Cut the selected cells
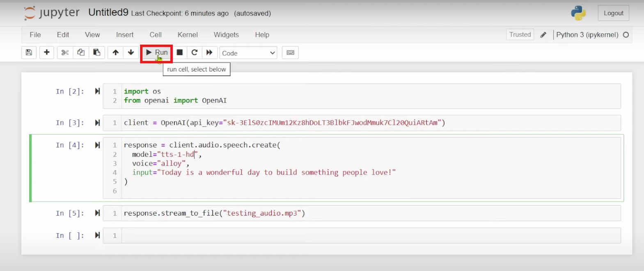644x271 pixels. point(65,53)
